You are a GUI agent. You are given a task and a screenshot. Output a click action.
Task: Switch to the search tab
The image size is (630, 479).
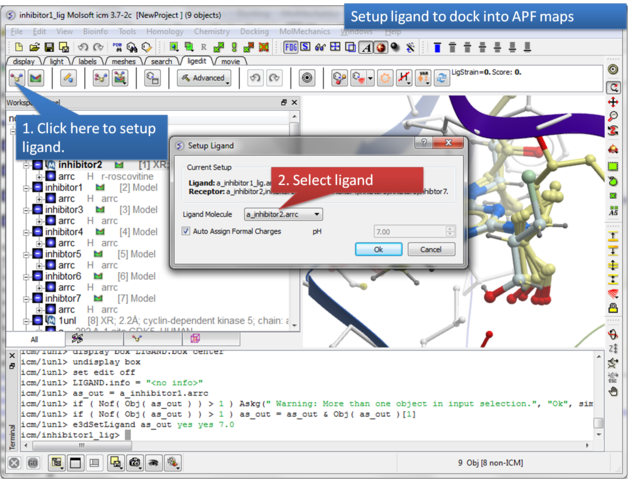click(161, 61)
